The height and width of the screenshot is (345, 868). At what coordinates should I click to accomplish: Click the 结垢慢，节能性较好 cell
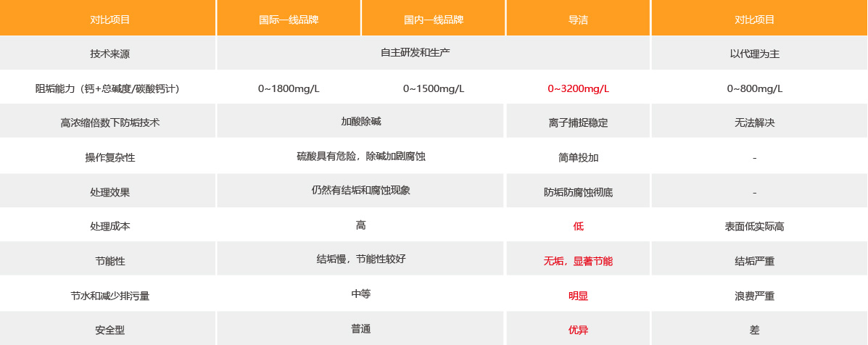pyautogui.click(x=361, y=259)
